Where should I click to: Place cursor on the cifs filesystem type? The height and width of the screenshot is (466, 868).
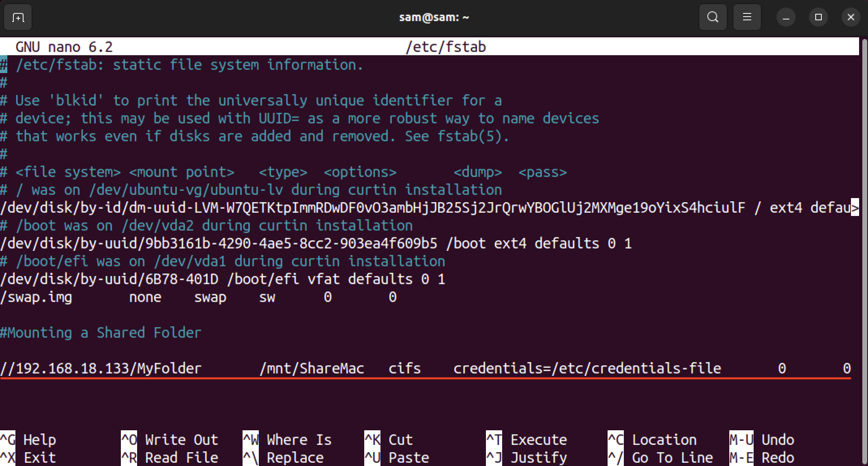coord(404,368)
